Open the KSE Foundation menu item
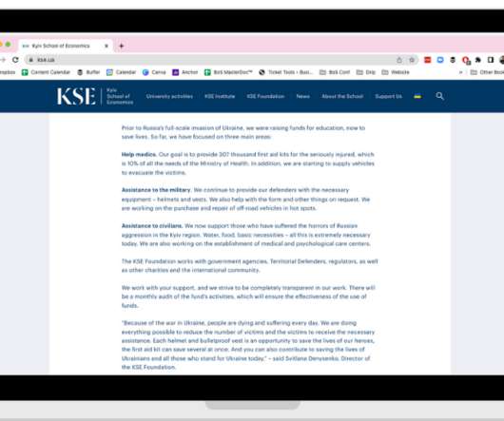Viewport: 504px width, 421px height. click(x=265, y=96)
